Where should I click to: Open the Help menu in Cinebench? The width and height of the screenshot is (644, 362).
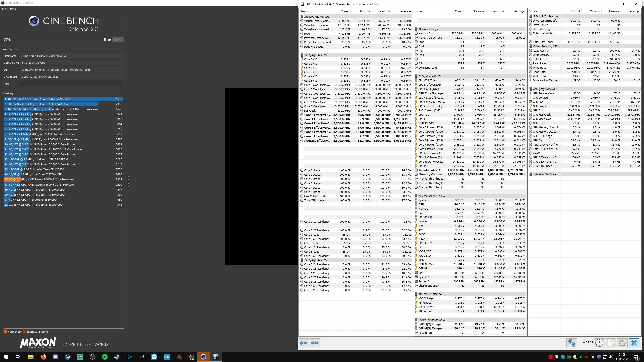[13, 9]
